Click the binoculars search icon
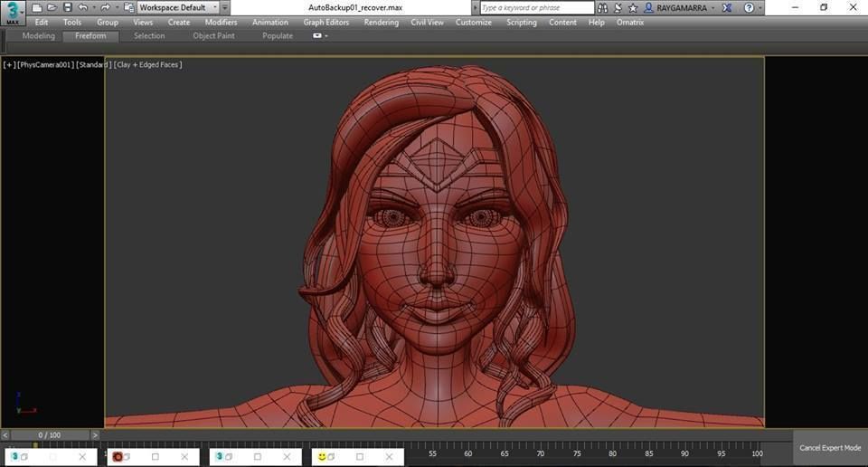This screenshot has height=467, width=868. coord(602,8)
